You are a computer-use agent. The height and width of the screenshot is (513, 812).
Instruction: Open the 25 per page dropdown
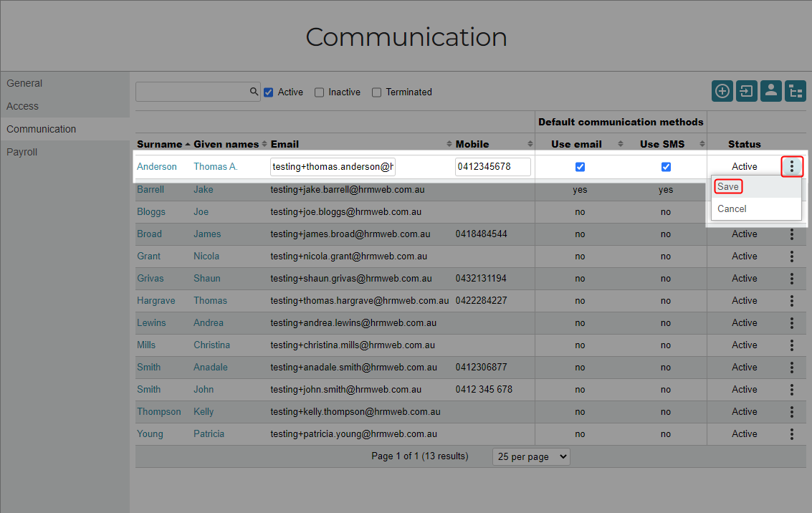tap(531, 456)
